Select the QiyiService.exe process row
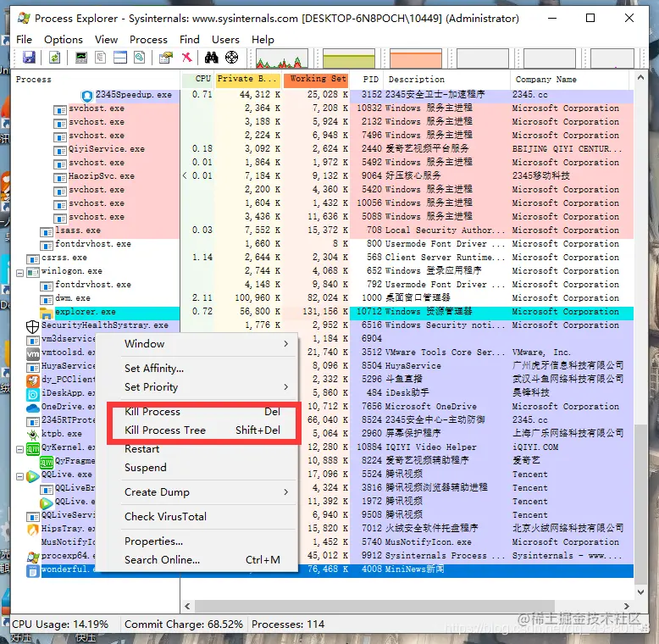Image resolution: width=659 pixels, height=644 pixels. pyautogui.click(x=323, y=149)
